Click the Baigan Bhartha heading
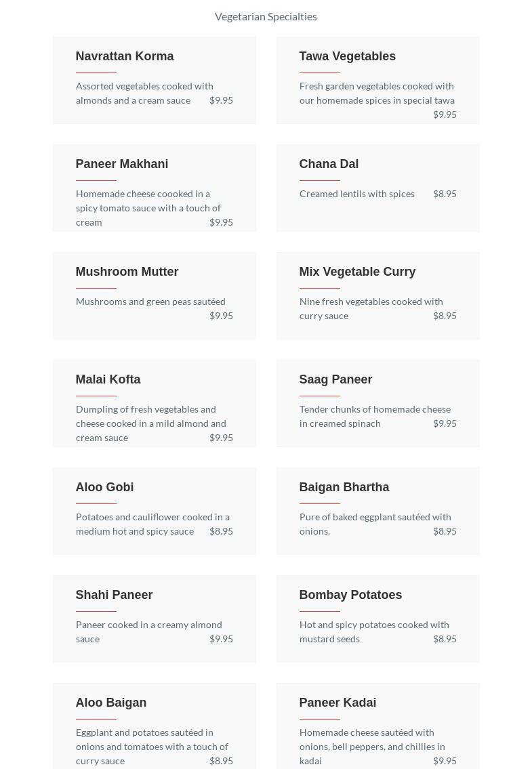Screen dimensions: 532x769 [x=344, y=487]
